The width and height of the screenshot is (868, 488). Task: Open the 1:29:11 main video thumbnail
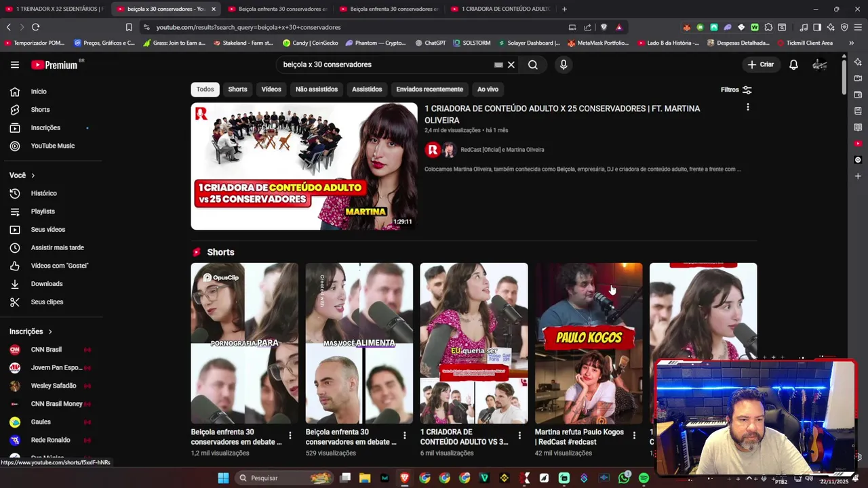(x=304, y=166)
